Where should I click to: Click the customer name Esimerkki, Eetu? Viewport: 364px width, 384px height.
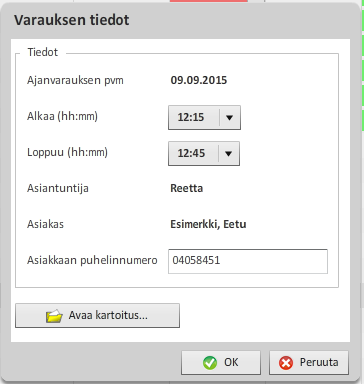tap(208, 224)
